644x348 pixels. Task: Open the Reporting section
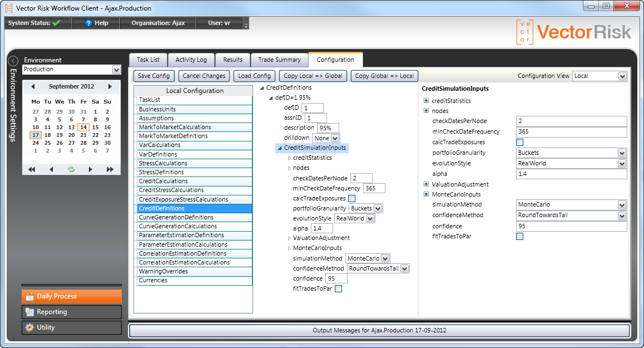click(72, 312)
